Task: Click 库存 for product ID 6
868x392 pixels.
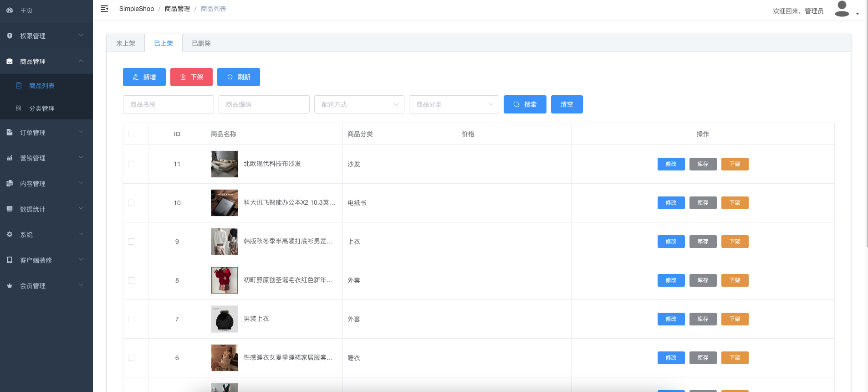Action: [x=703, y=358]
